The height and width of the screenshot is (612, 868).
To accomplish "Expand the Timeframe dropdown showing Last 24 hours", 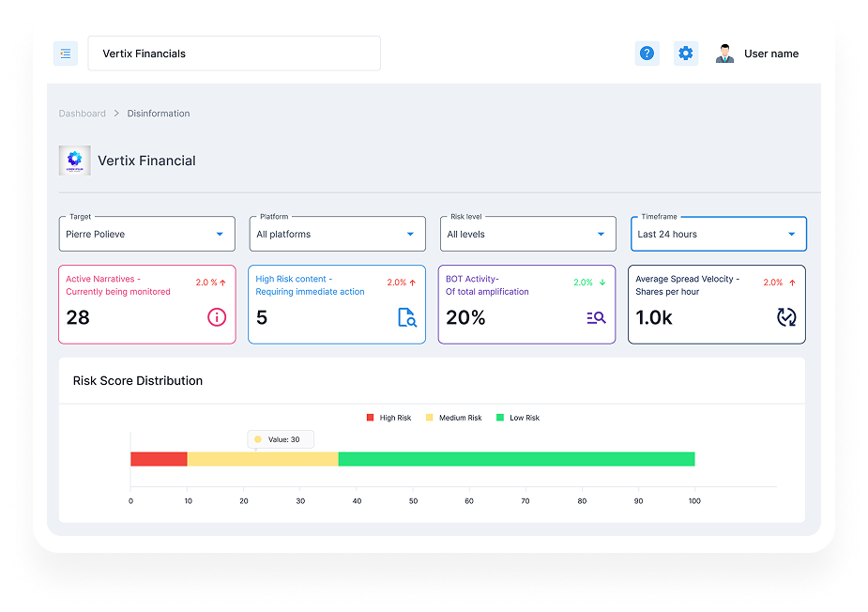I will [719, 234].
